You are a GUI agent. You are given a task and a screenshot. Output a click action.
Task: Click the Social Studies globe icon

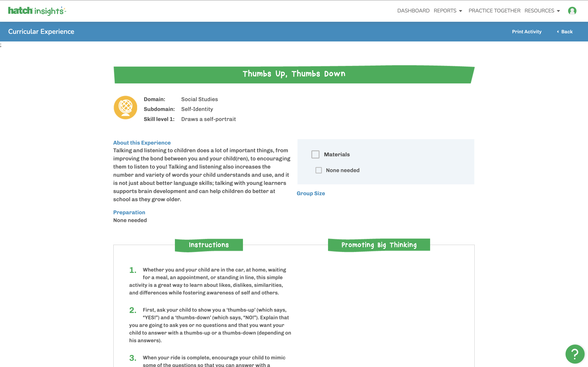tap(125, 108)
